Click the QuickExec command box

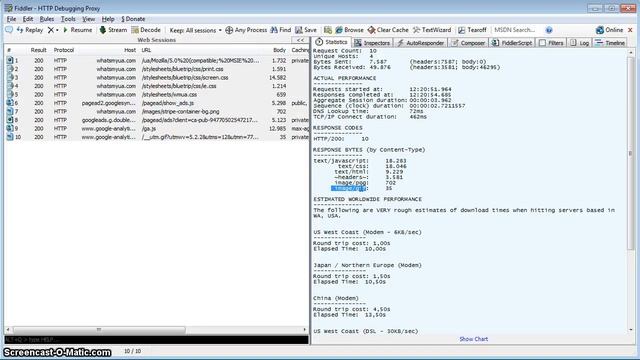[x=156, y=340]
